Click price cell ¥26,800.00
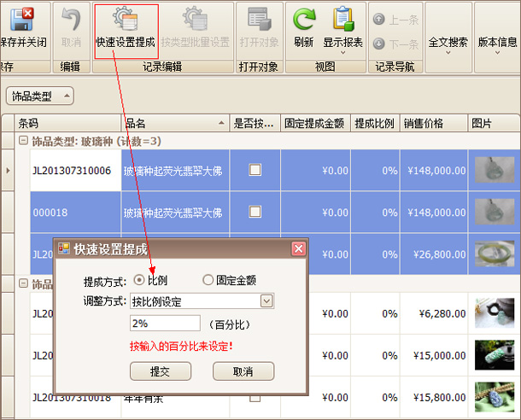Screen dimensions: 521x420 434,254
